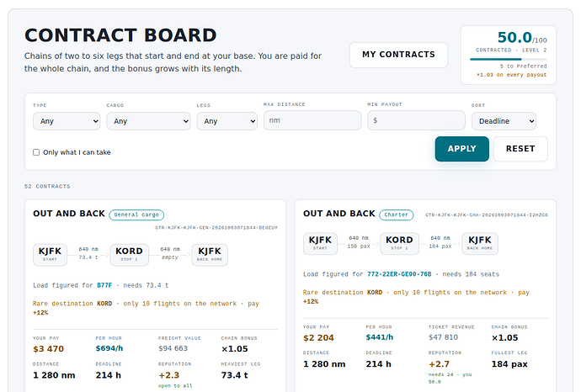This screenshot has height=392, width=581.
Task: Apply the contract filters
Action: tap(461, 149)
